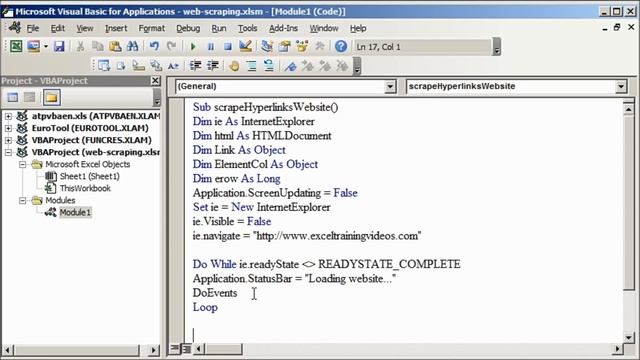Switch to Full Module View button
The image size is (640, 360).
point(186,349)
